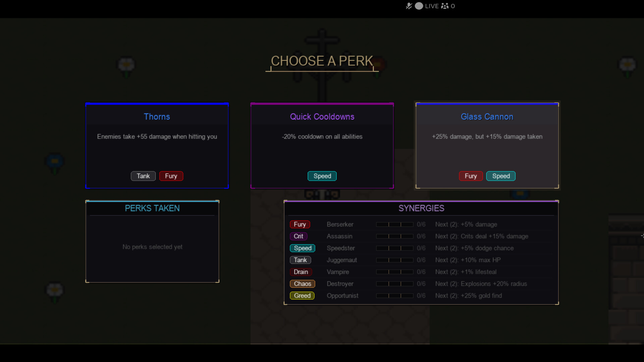644x362 pixels.
Task: Select the Crit badge beside Assassin
Action: tap(298, 236)
